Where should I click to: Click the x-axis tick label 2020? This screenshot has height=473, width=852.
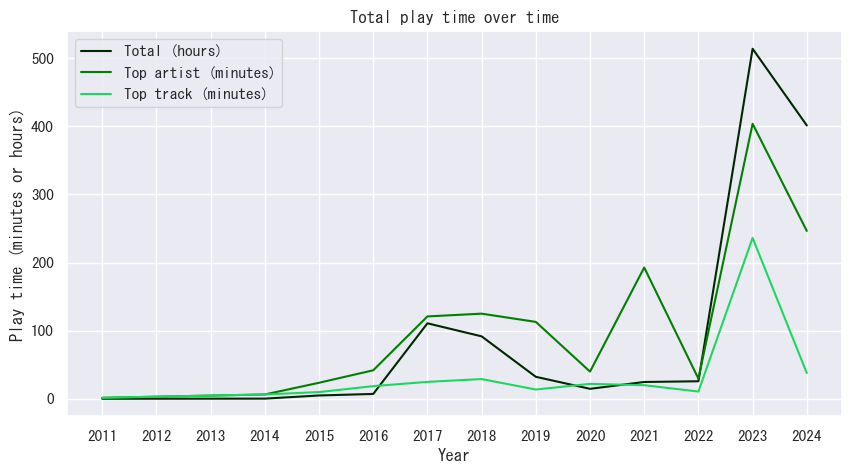[x=590, y=436]
